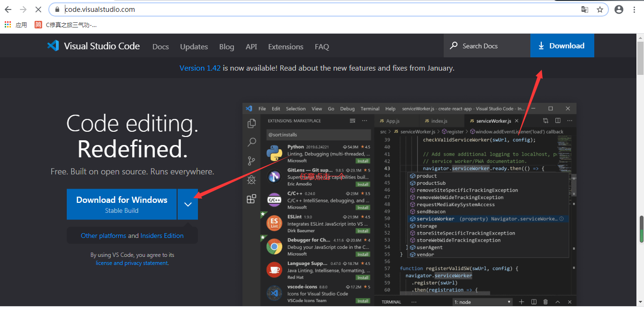Click the GitLens extension icon
This screenshot has height=309, width=644.
point(274,177)
